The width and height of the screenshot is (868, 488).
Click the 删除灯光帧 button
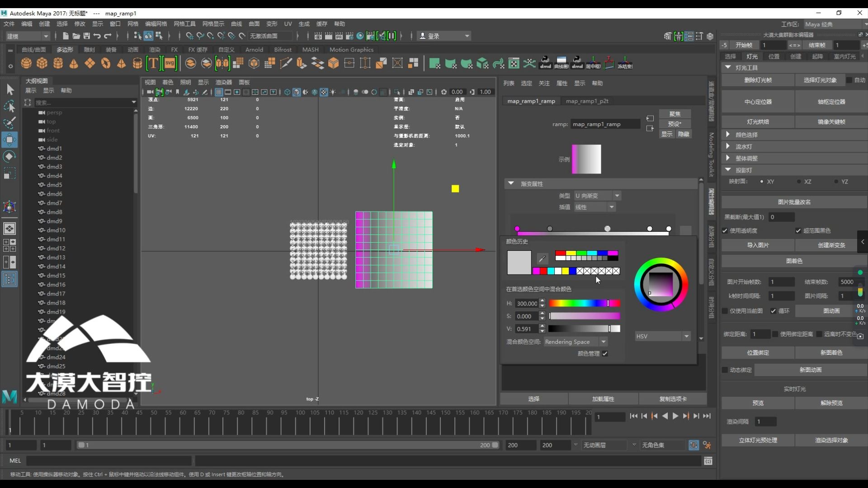pos(758,80)
